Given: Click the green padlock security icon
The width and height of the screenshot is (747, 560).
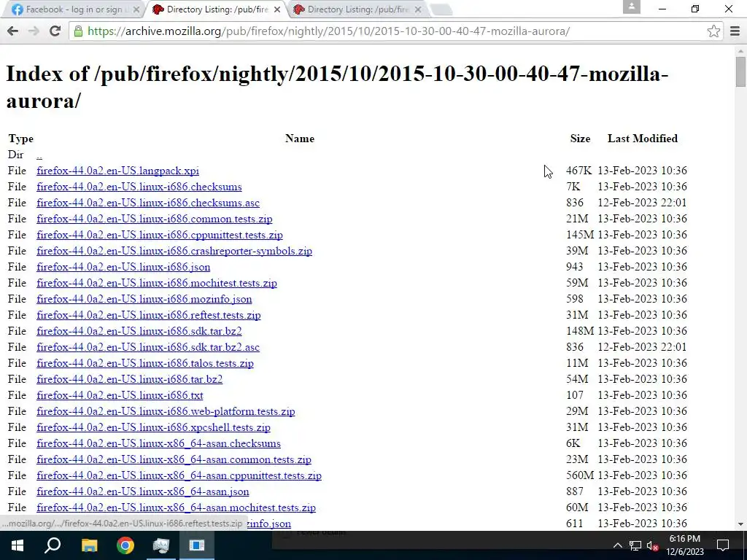Looking at the screenshot, I should [x=79, y=31].
